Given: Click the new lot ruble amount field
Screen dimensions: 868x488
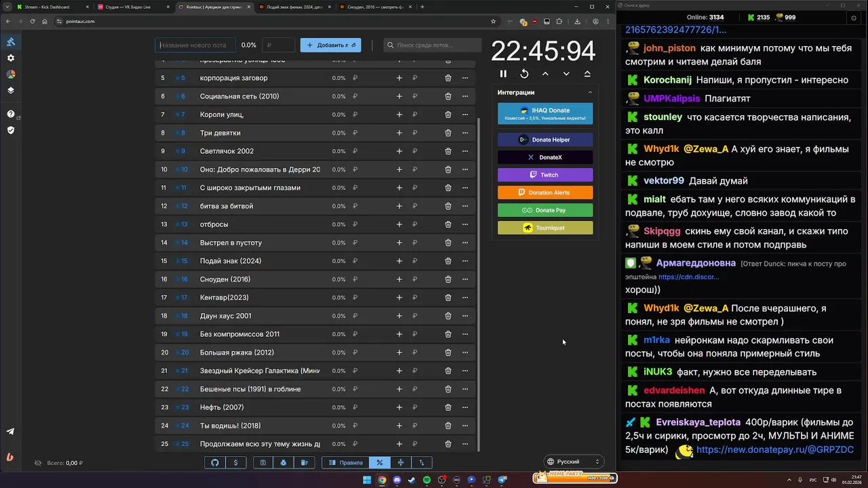Looking at the screenshot, I should [x=278, y=45].
